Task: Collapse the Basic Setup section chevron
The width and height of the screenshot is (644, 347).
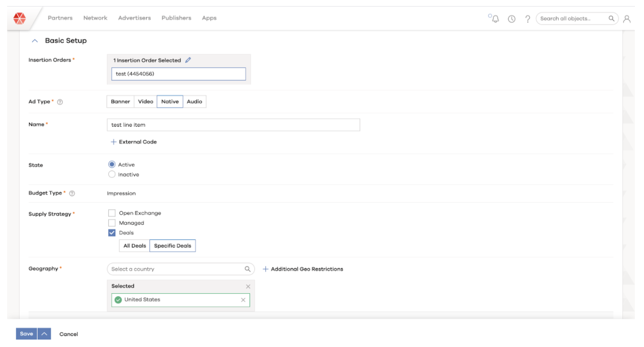Action: tap(35, 41)
